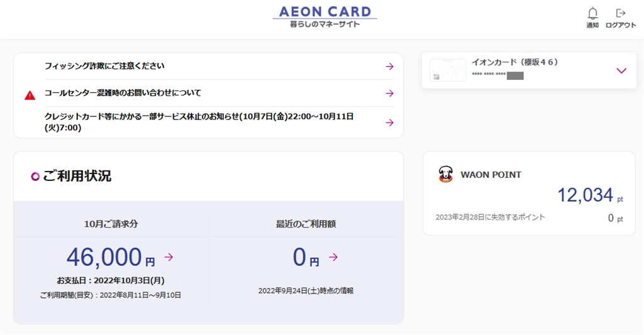
Task: Click arrow beside call center congestion notice
Action: pos(389,93)
